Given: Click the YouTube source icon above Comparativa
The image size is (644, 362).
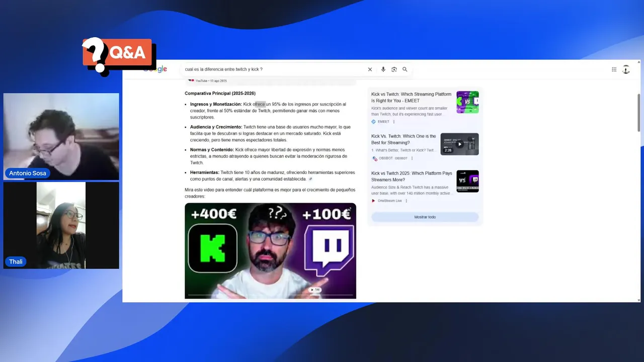Looking at the screenshot, I should (191, 80).
